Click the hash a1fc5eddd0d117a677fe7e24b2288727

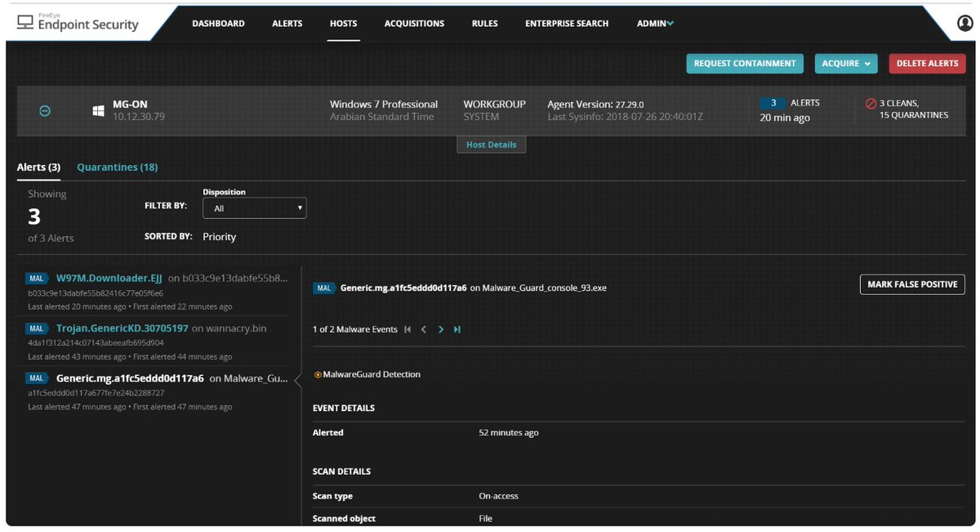[96, 393]
